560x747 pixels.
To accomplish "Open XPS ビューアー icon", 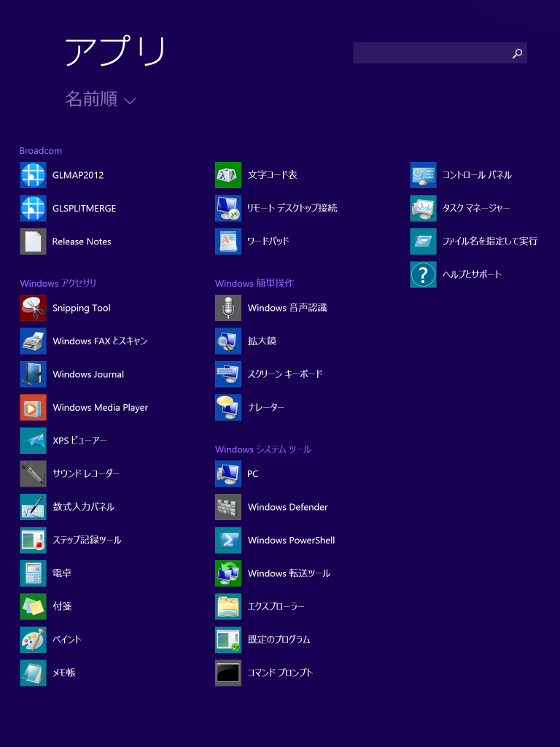I will (33, 440).
